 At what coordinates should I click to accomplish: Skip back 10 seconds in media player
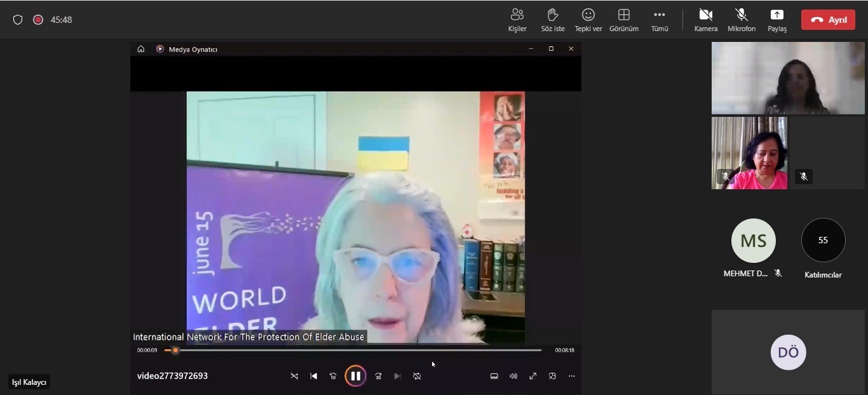(x=333, y=376)
